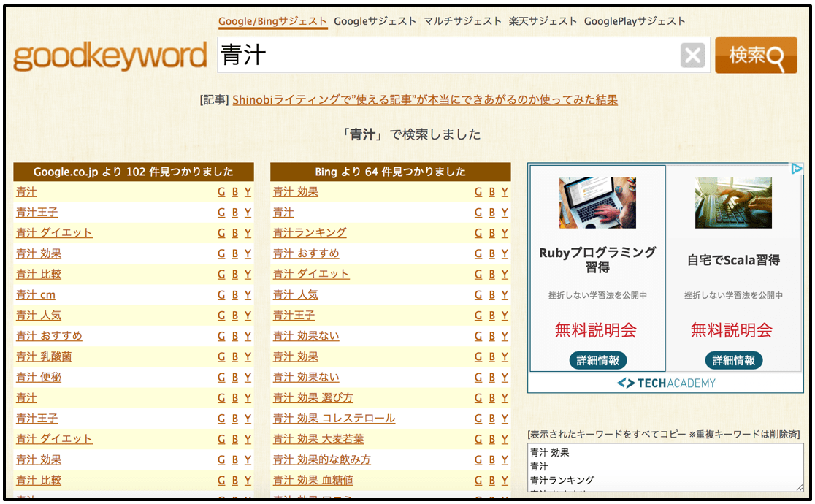Open 青汁 cm keyword in Google column
Image resolution: width=815 pixels, height=504 pixels.
[x=35, y=295]
